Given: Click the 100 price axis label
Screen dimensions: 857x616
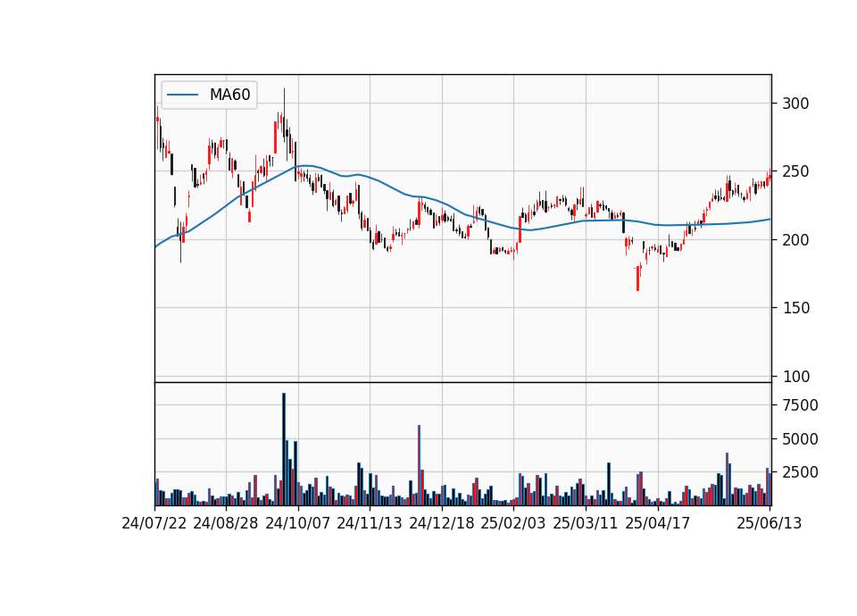Looking at the screenshot, I should 795,377.
